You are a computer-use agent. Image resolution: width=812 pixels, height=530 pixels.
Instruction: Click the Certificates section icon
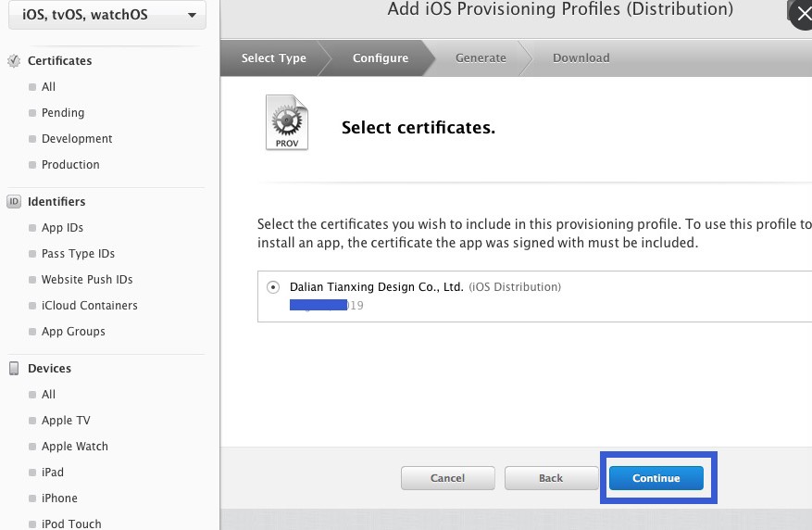tap(14, 61)
